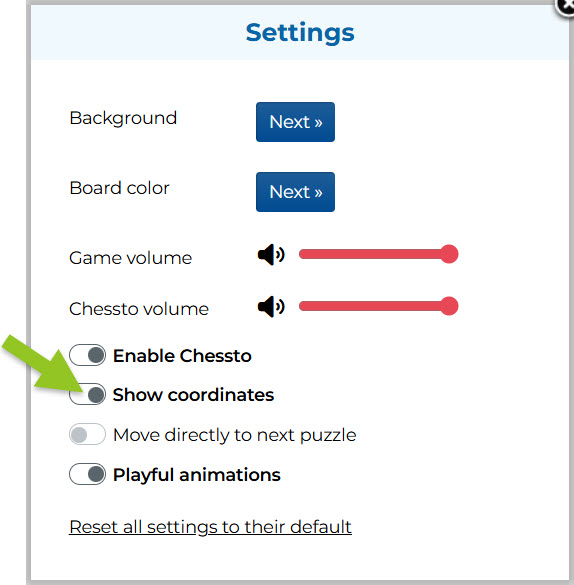Reset all settings to their default

[210, 527]
